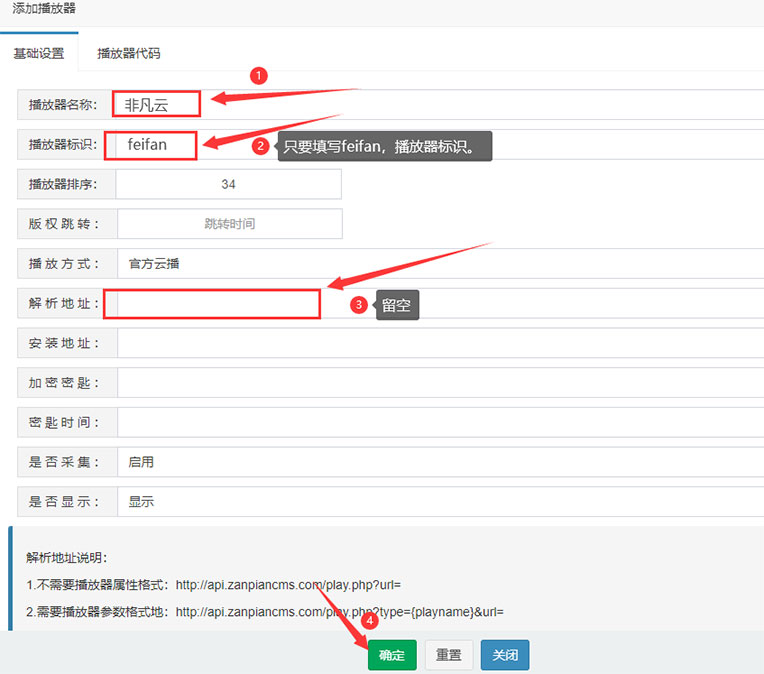Viewport: 764px width, 674px height.
Task: Click into the 加密密匙 field
Action: 440,383
